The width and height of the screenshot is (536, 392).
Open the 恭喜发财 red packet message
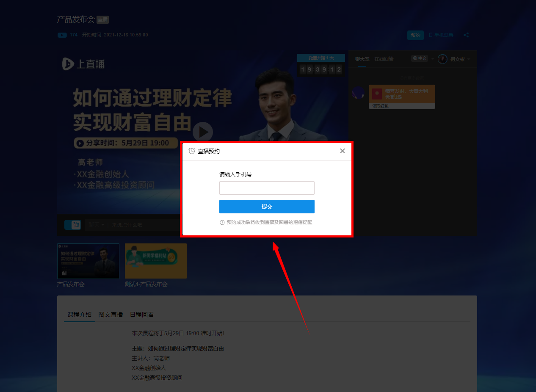(x=402, y=94)
